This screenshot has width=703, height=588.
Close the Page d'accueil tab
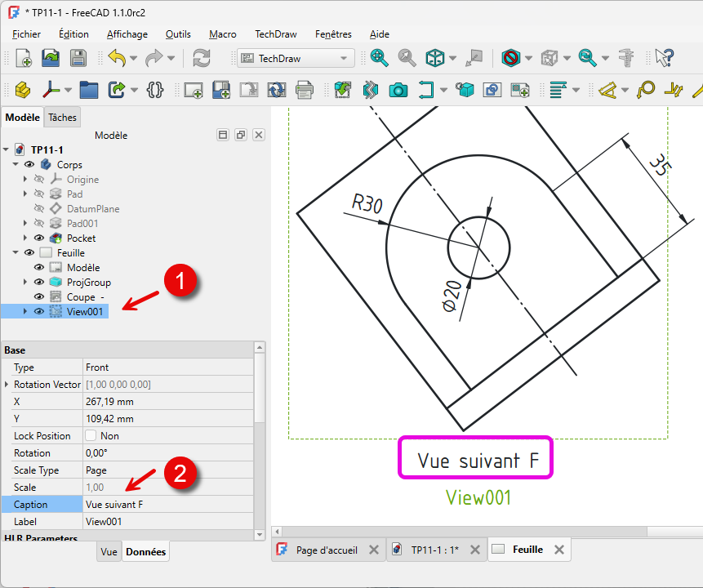point(373,550)
